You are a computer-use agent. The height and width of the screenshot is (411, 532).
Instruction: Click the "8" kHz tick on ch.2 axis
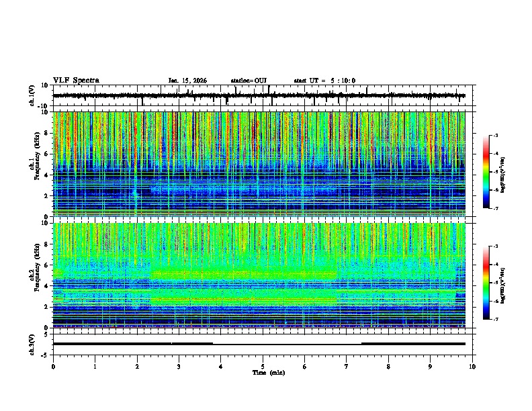[x=46, y=244]
